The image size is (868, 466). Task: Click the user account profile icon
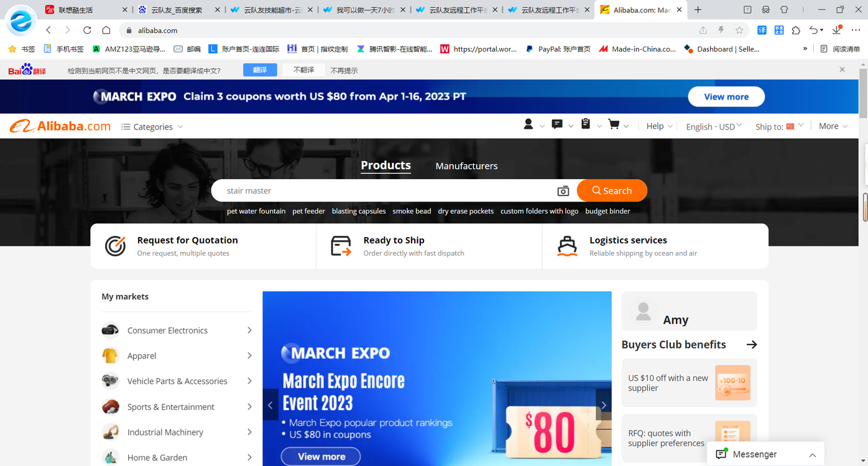tap(529, 125)
